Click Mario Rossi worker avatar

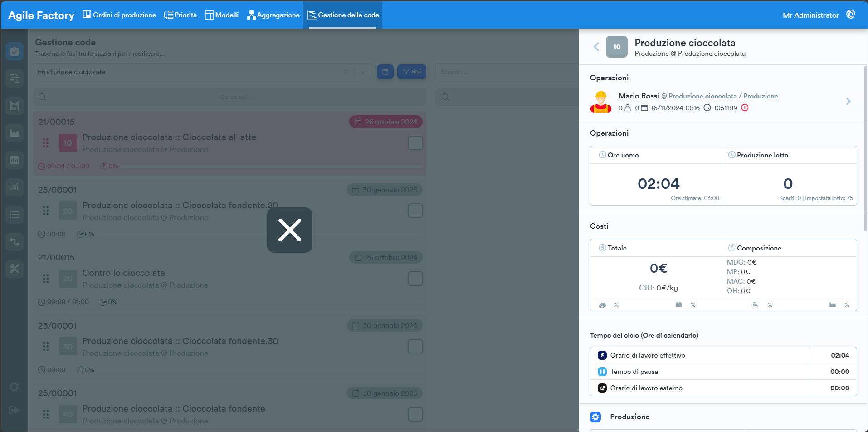click(x=601, y=102)
